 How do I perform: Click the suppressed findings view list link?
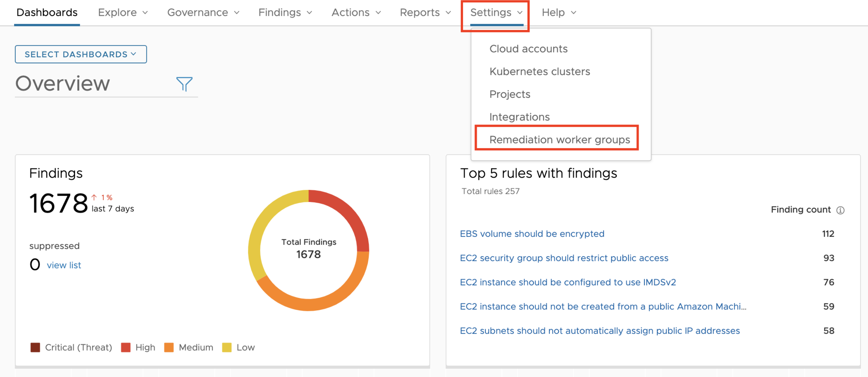pos(64,265)
